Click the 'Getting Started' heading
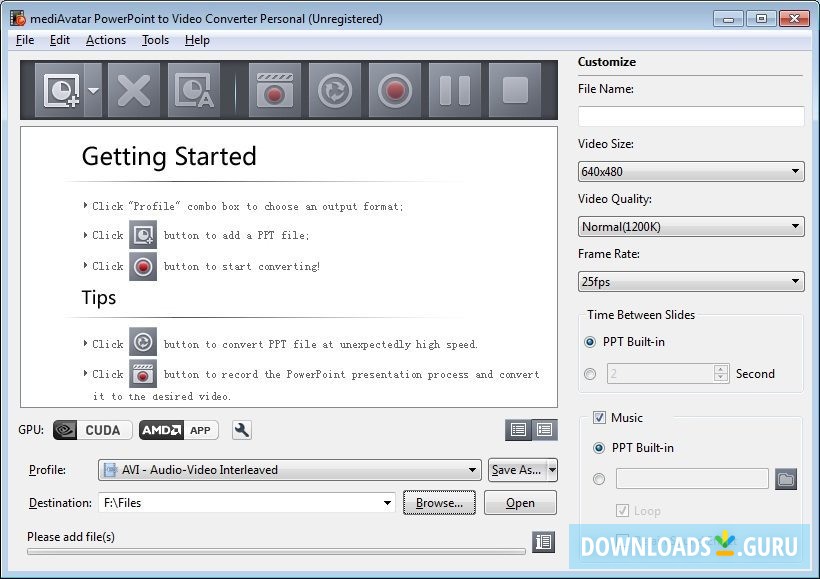Image resolution: width=820 pixels, height=579 pixels. point(169,157)
